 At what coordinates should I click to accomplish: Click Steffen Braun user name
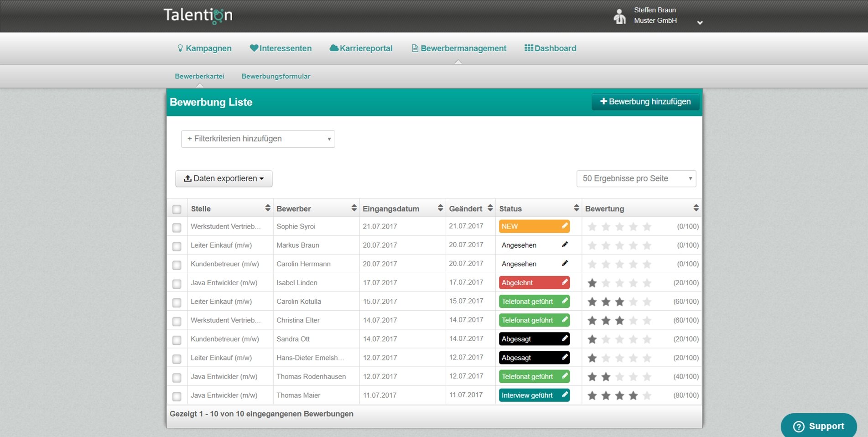click(655, 10)
